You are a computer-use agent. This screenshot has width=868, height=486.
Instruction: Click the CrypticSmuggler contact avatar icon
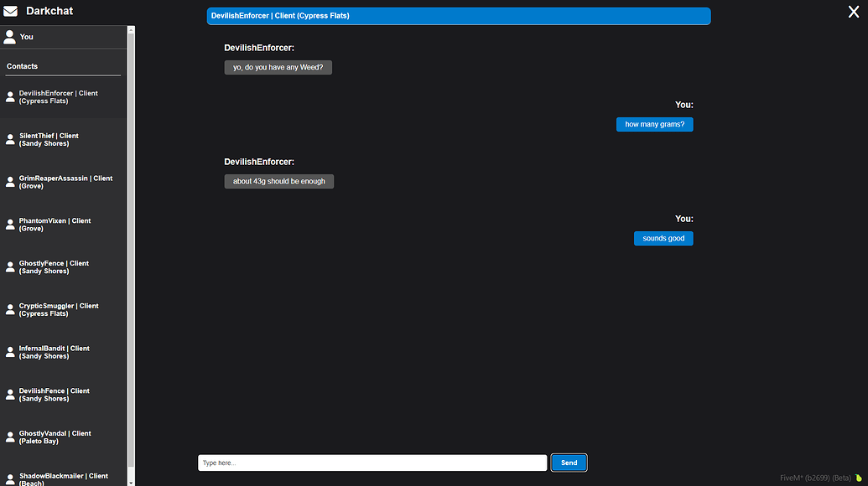tap(10, 310)
